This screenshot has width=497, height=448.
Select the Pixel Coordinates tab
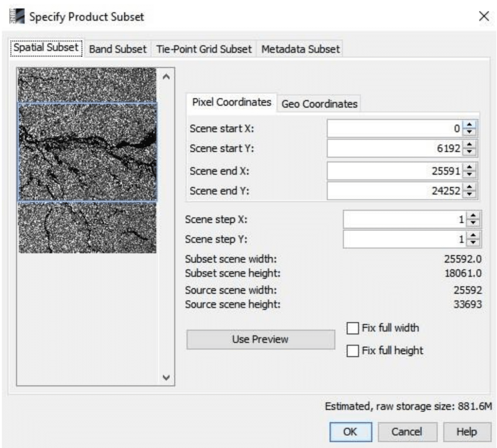[x=232, y=102]
